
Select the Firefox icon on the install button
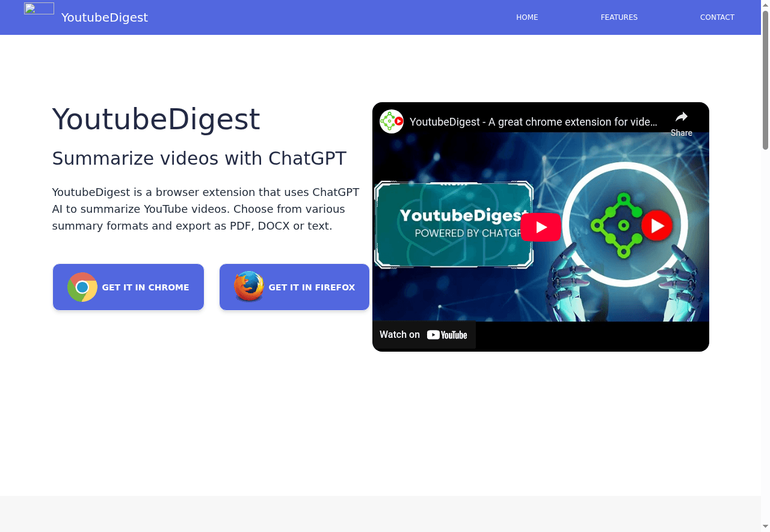click(x=248, y=287)
